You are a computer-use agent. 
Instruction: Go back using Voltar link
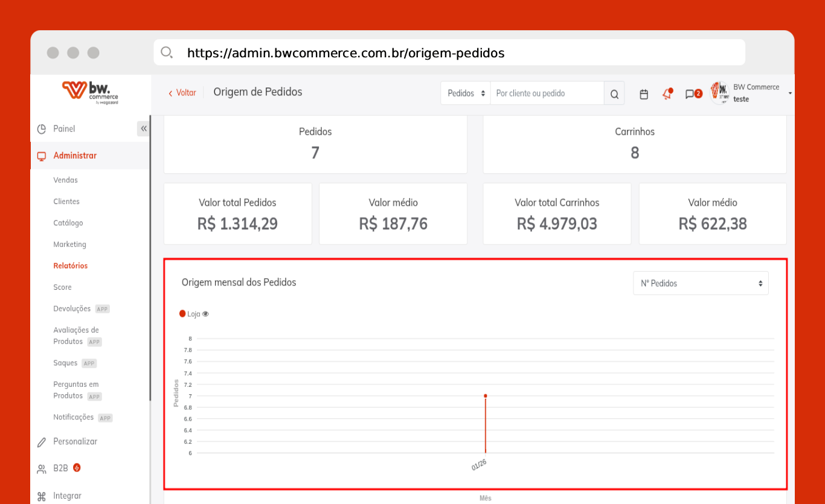[182, 93]
